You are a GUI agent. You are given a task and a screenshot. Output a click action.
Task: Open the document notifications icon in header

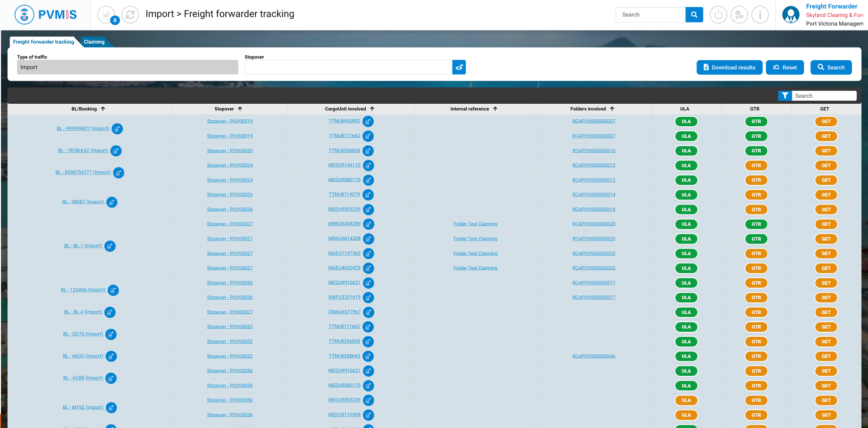[x=106, y=15]
